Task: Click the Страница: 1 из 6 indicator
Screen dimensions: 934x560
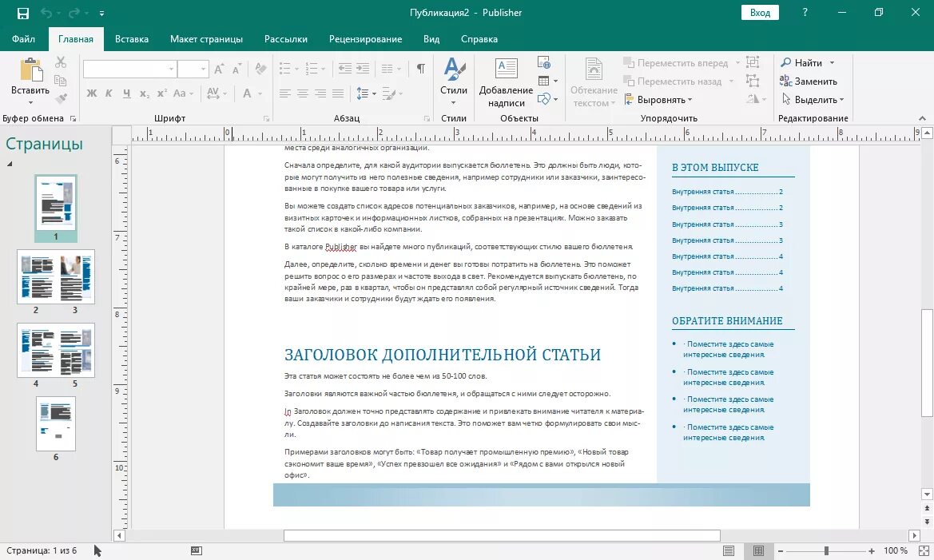Action: 42,550
